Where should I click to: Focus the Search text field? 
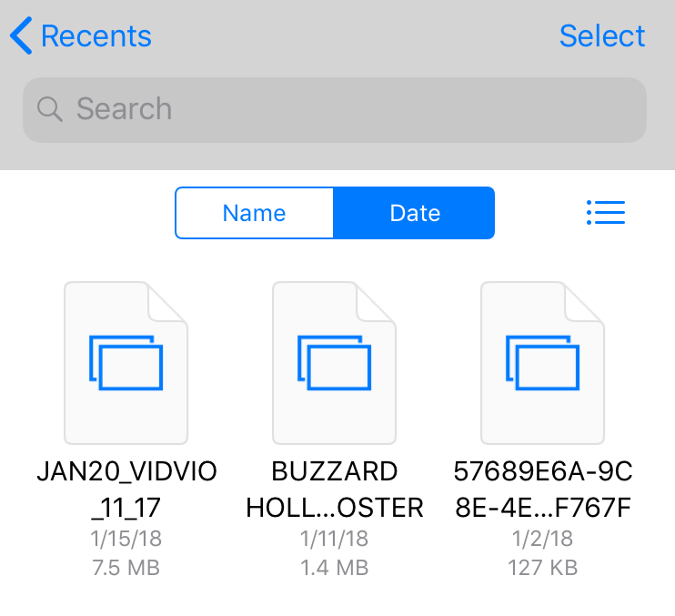pyautogui.click(x=346, y=109)
